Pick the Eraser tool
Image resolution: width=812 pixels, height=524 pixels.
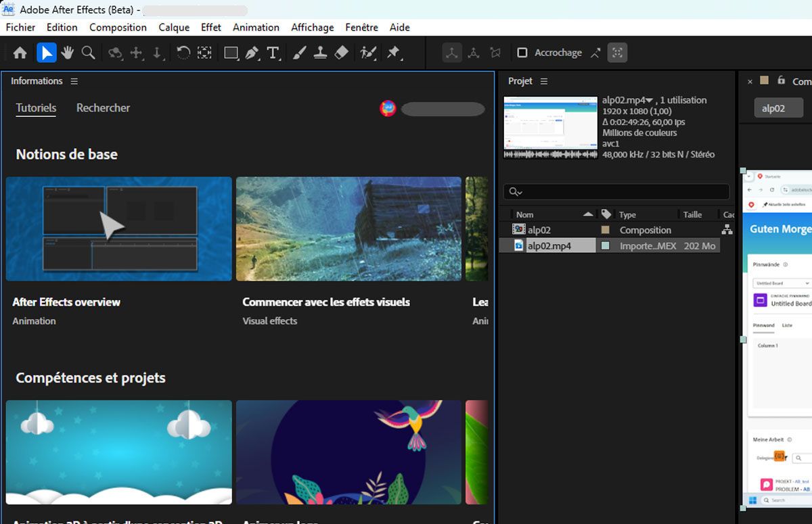pos(342,53)
